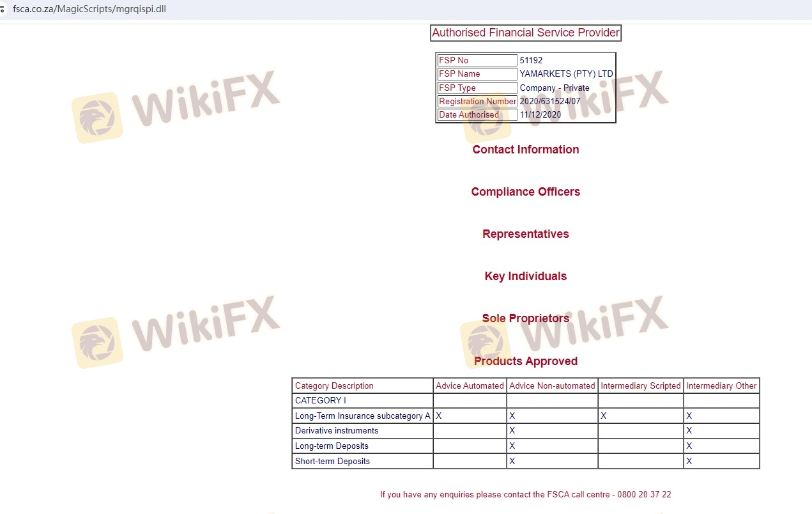This screenshot has height=514, width=812.
Task: Click Intermediary Other X for Long-Term Insurance
Action: point(689,416)
